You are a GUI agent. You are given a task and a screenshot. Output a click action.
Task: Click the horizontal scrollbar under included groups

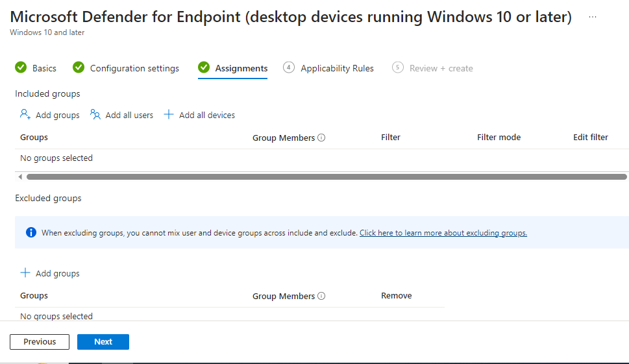(x=326, y=176)
